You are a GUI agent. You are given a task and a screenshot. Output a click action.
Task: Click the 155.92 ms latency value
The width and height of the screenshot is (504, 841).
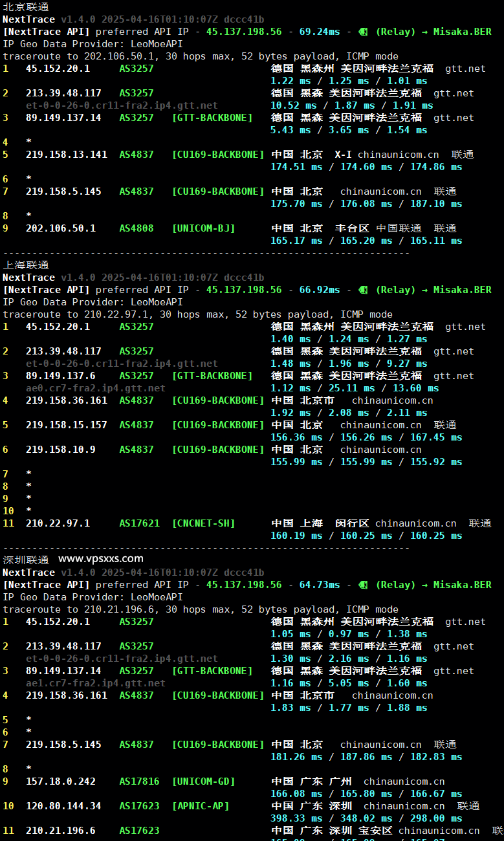click(x=436, y=462)
